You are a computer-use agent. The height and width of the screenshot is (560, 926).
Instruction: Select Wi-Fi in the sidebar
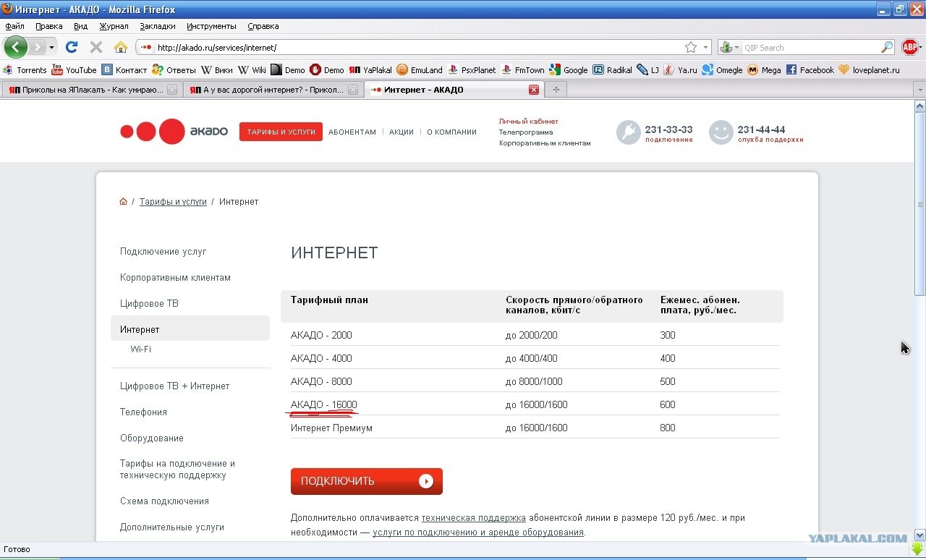coord(140,349)
